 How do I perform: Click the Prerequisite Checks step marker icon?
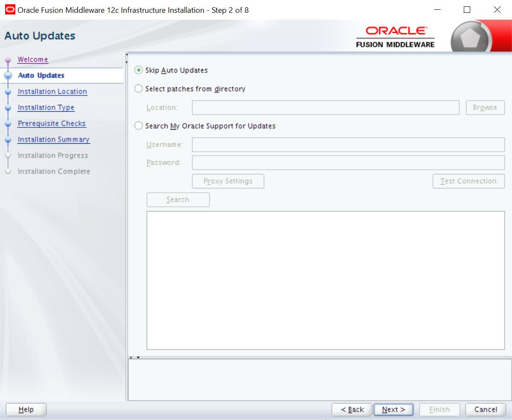pos(8,124)
